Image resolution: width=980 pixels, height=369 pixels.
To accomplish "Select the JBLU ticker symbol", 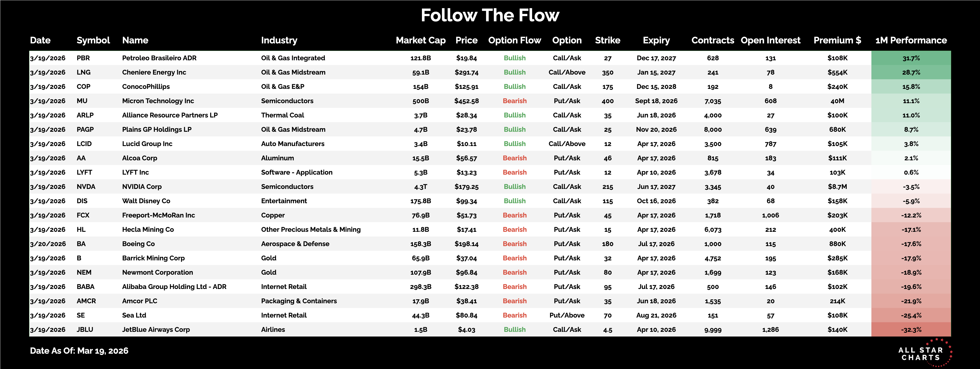I will coord(85,330).
